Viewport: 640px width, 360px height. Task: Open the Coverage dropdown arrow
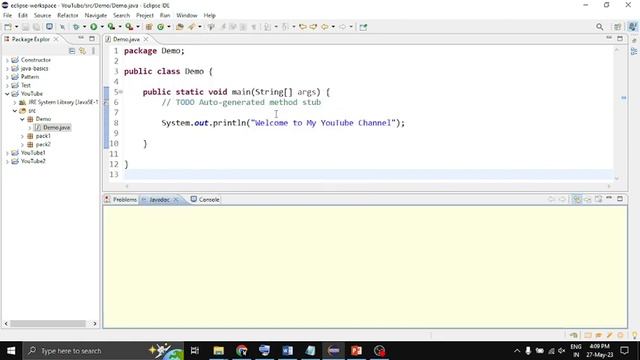(120, 27)
